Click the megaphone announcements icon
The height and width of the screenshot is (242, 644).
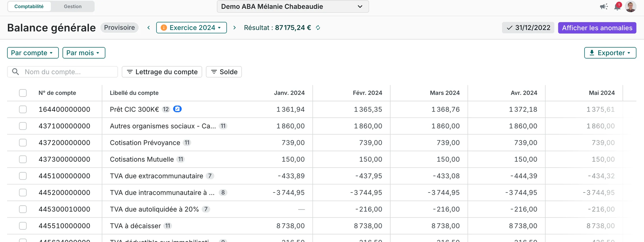pos(604,6)
